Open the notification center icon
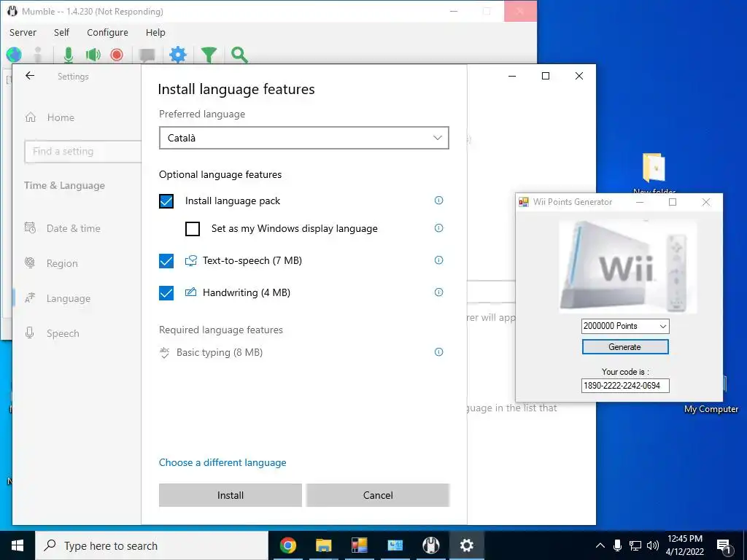 (x=724, y=547)
